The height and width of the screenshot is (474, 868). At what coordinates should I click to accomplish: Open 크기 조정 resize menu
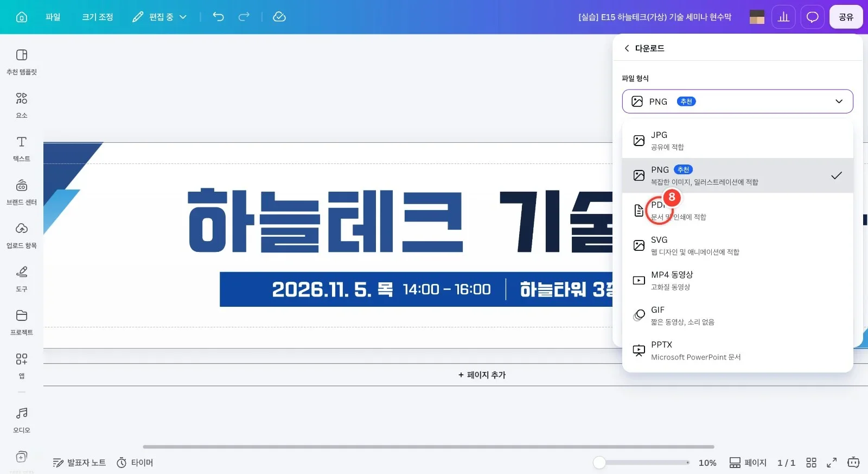(98, 17)
